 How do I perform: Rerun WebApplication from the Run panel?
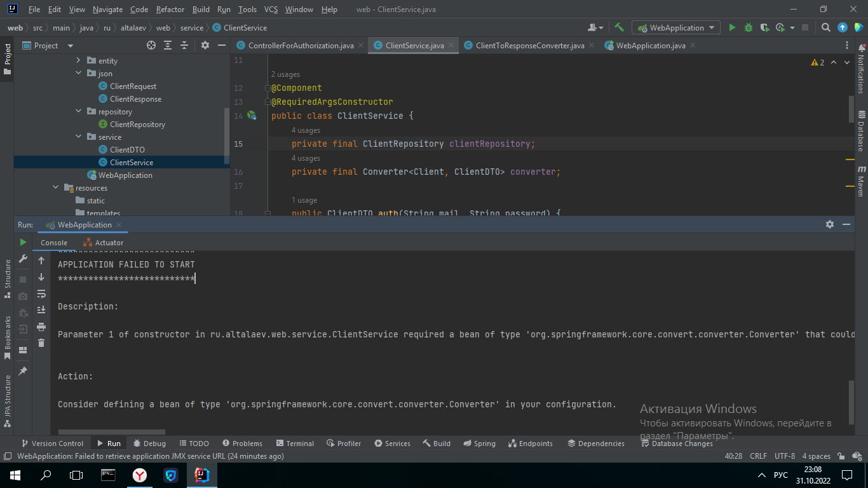point(23,242)
